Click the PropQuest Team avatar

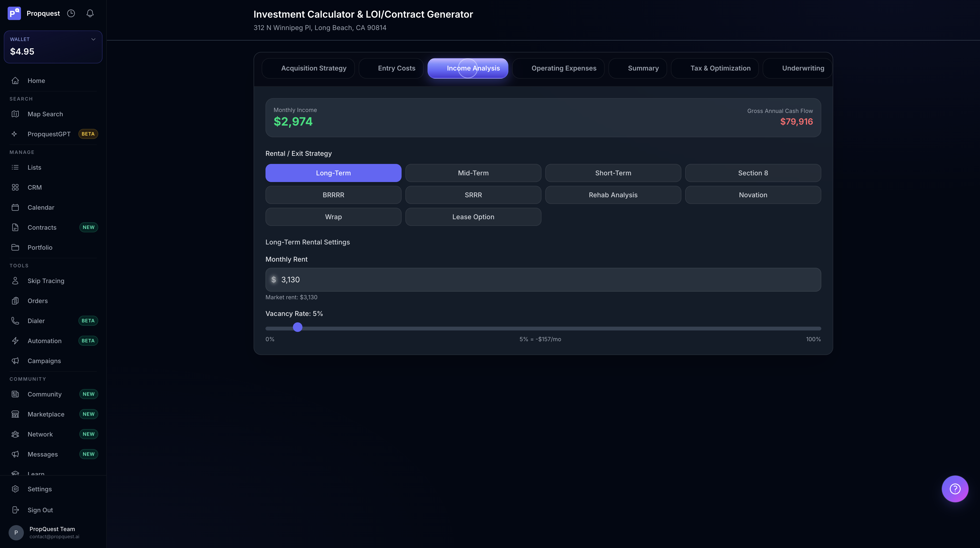[x=16, y=533]
